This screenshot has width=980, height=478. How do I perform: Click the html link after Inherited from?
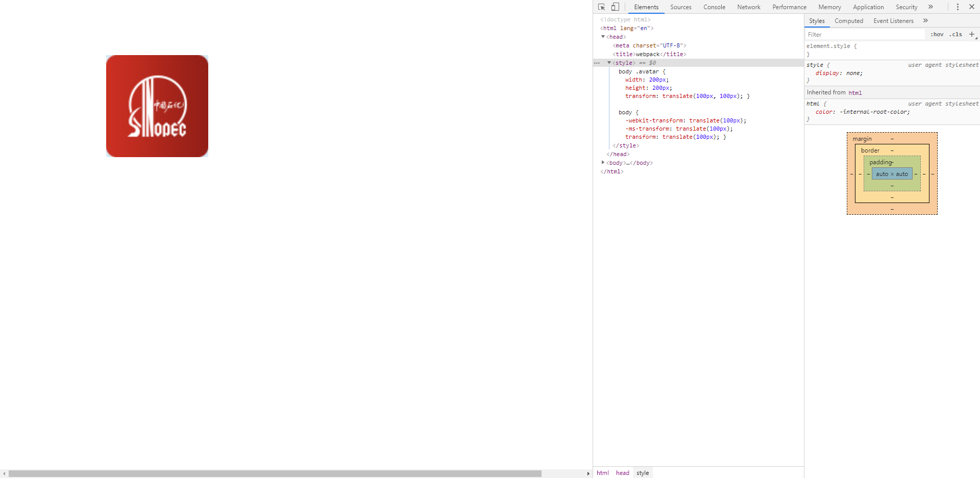tap(855, 93)
